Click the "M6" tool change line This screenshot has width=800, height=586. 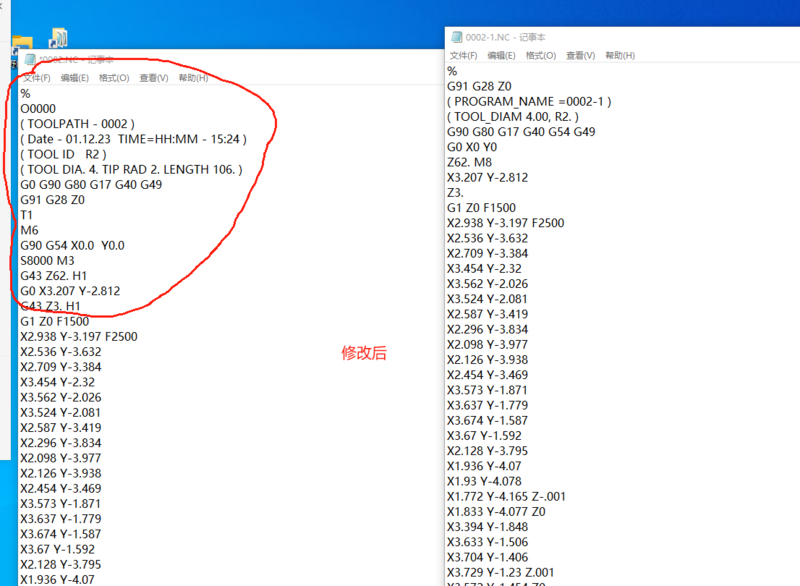coord(30,231)
